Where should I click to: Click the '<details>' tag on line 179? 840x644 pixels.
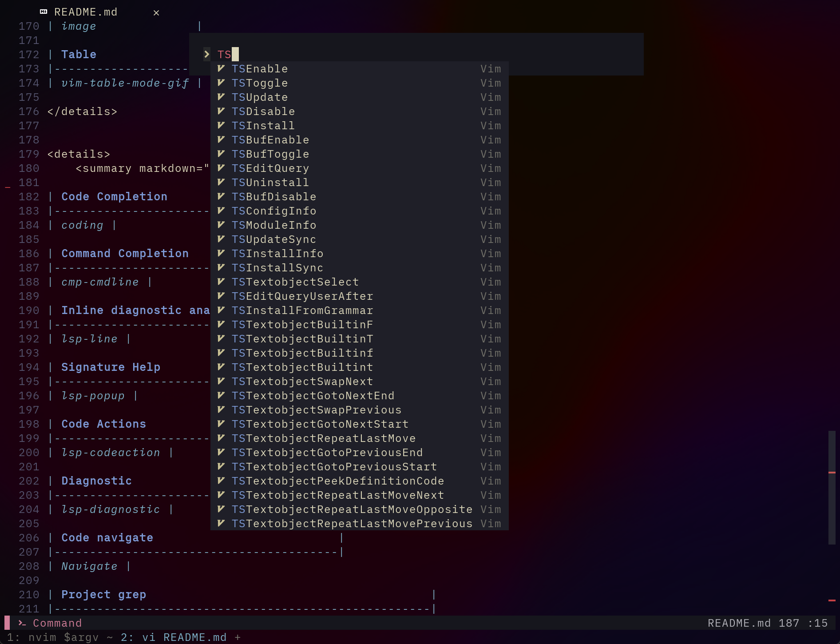pyautogui.click(x=79, y=154)
